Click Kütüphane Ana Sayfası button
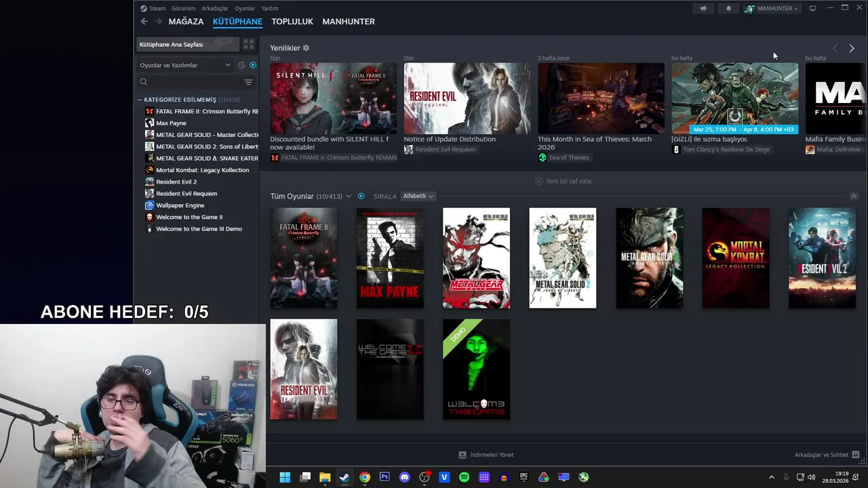868x488 pixels. 188,44
